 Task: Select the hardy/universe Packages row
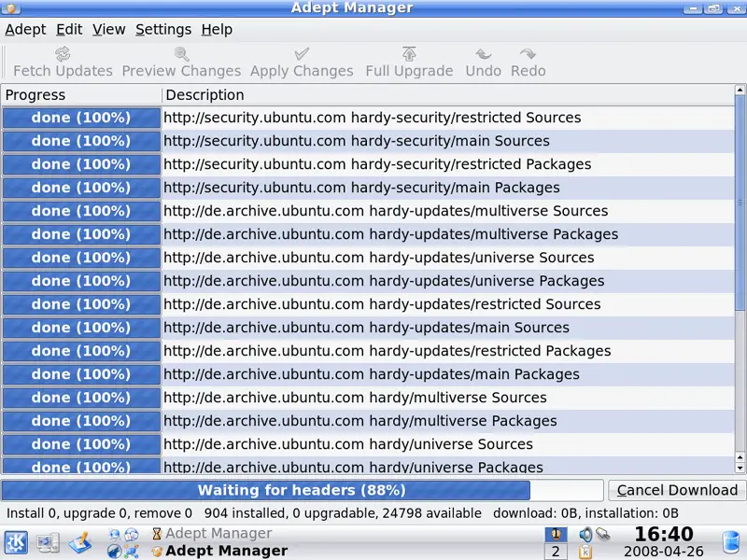click(x=368, y=466)
